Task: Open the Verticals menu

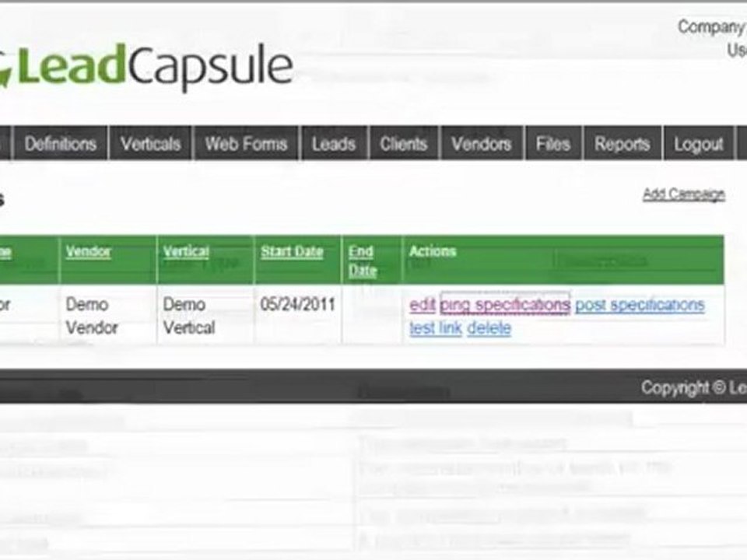Action: point(150,143)
